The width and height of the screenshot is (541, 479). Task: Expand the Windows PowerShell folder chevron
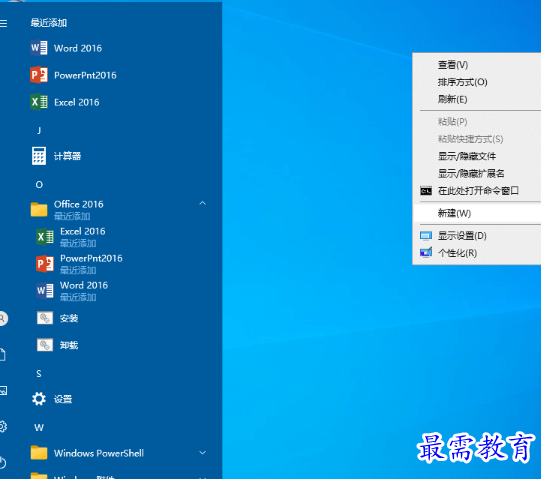(x=203, y=452)
